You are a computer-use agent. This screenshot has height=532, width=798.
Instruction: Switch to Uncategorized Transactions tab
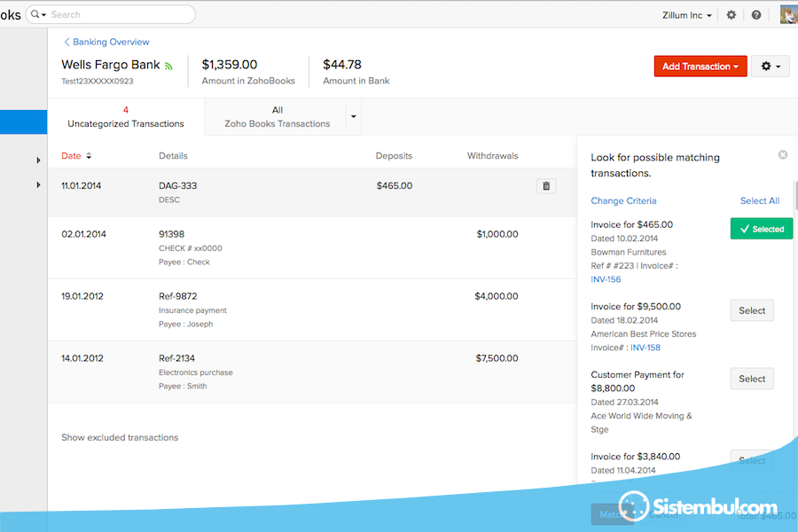coord(126,116)
